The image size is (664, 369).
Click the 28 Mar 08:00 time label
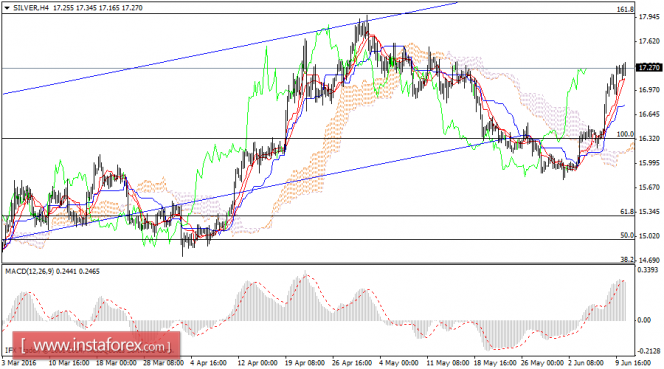163,363
